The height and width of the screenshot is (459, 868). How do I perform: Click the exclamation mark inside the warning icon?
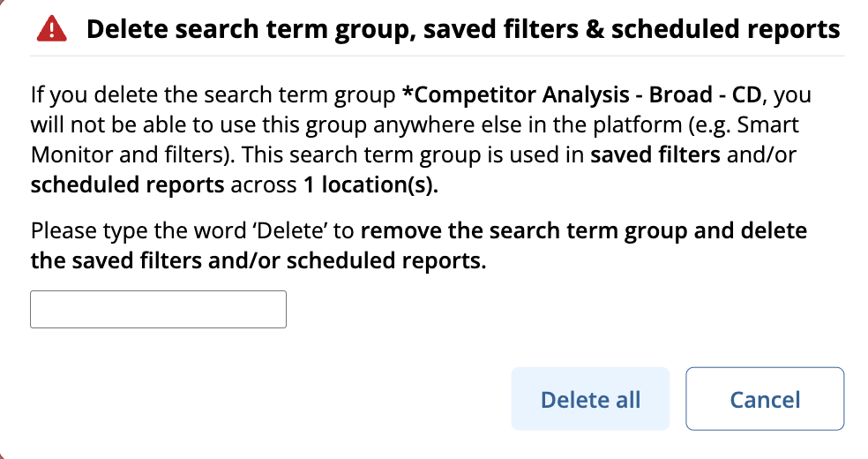click(51, 30)
